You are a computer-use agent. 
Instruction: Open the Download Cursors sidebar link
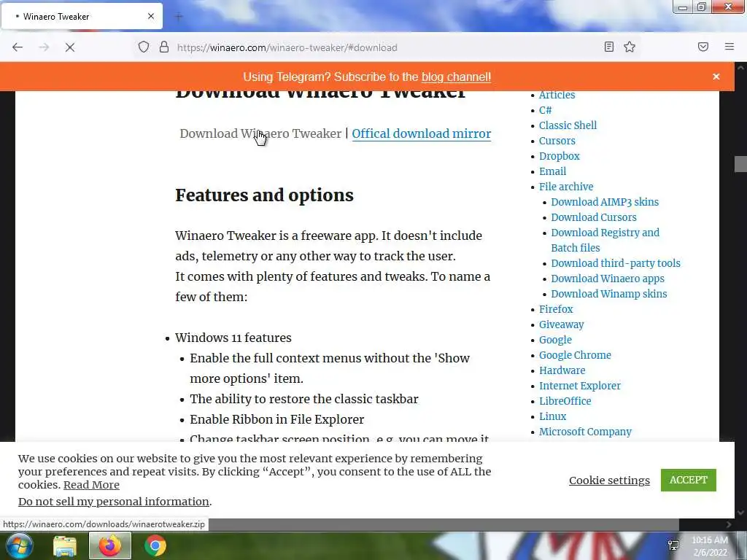point(594,217)
